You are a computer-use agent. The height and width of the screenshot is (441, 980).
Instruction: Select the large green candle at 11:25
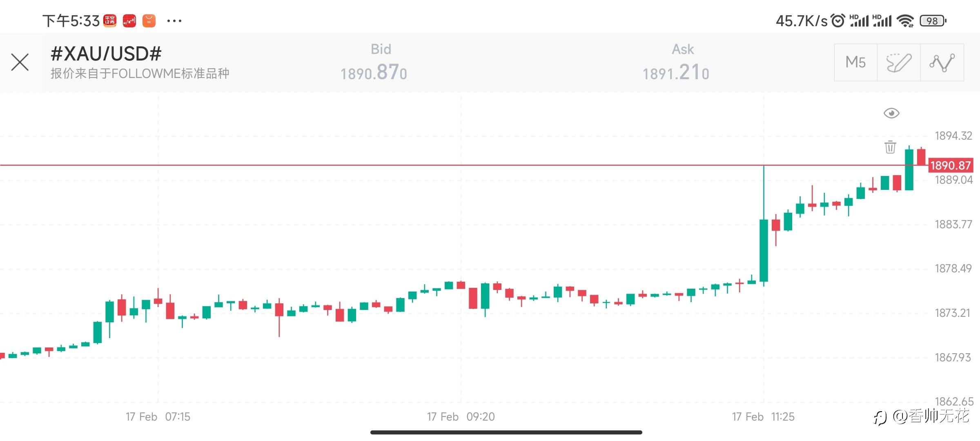[764, 250]
